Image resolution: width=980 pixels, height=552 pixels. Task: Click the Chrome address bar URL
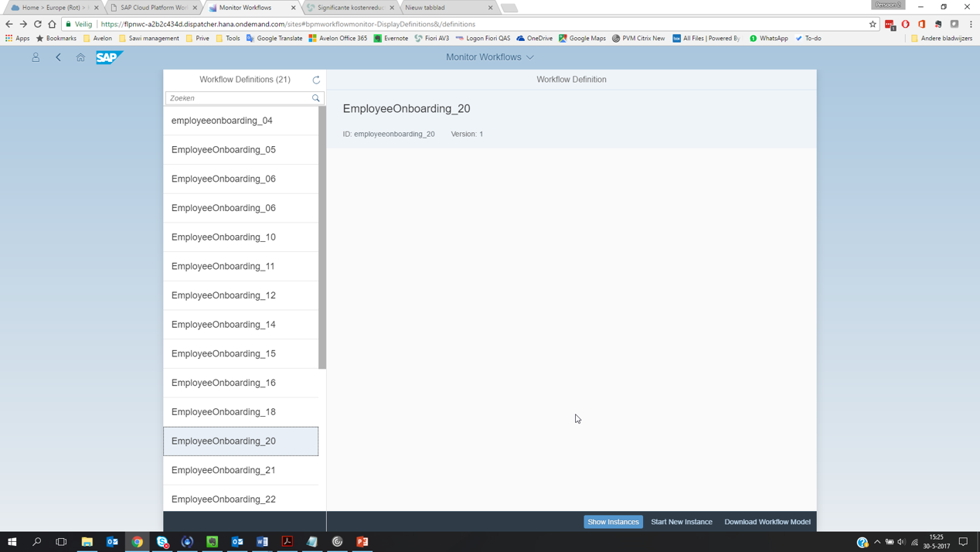point(288,24)
